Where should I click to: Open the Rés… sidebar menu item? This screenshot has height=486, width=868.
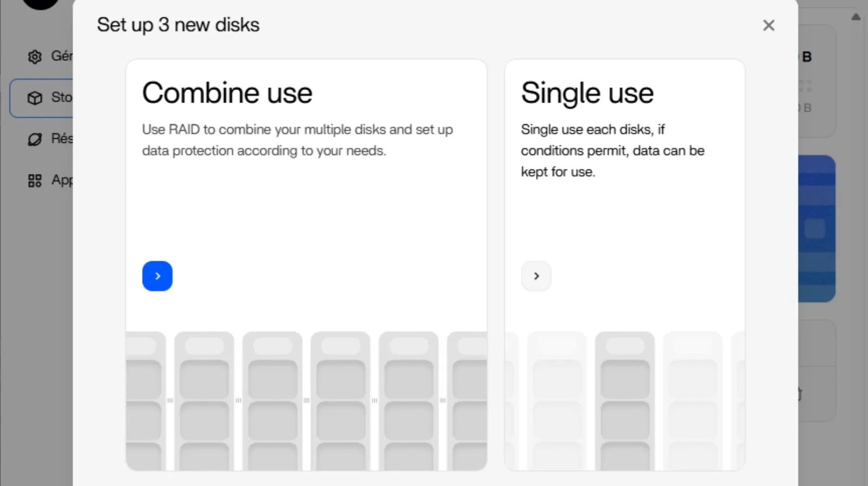(x=62, y=139)
